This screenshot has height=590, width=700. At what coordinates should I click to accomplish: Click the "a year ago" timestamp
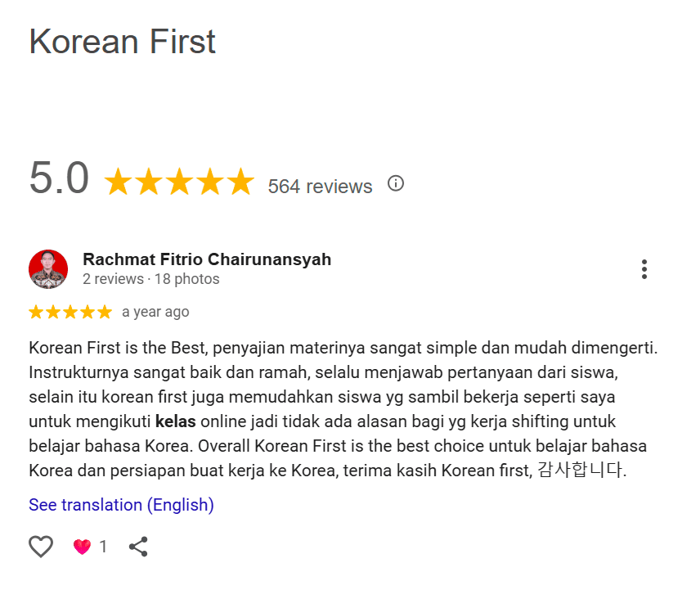point(155,312)
